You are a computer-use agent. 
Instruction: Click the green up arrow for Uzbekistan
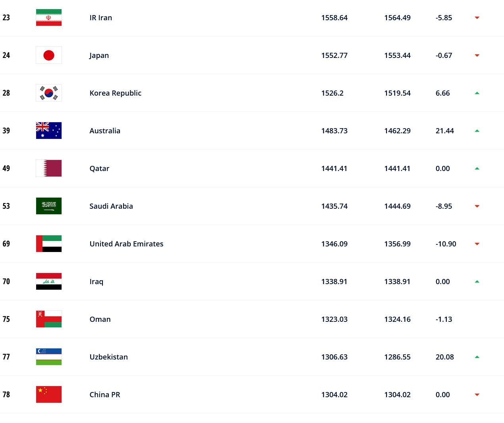click(x=477, y=357)
